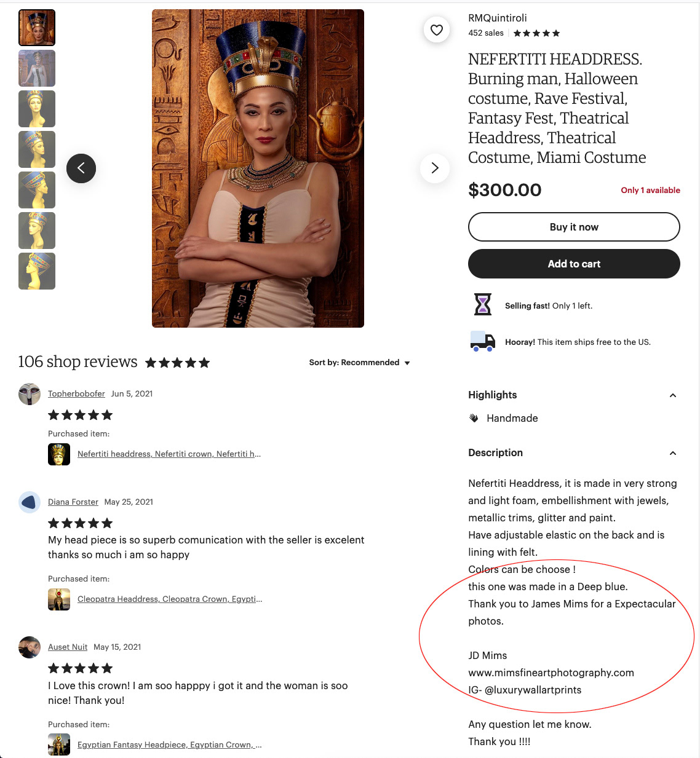
Task: Open Diana Forster's profile avatar
Action: tap(30, 502)
